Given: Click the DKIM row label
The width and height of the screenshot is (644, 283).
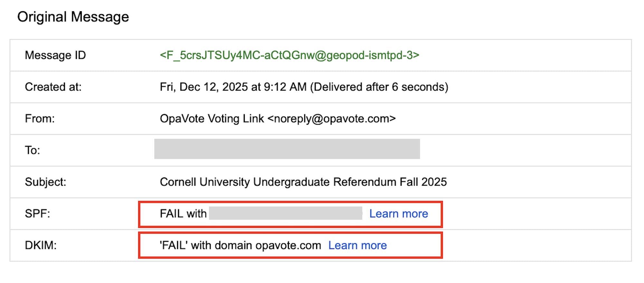Looking at the screenshot, I should click(41, 246).
